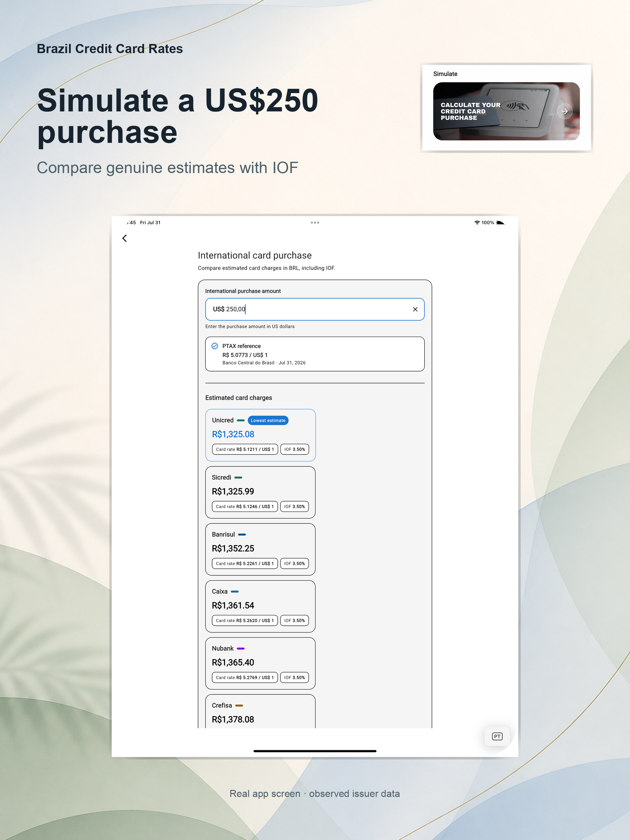
Task: Click the Lowest estimate badge
Action: [x=268, y=420]
